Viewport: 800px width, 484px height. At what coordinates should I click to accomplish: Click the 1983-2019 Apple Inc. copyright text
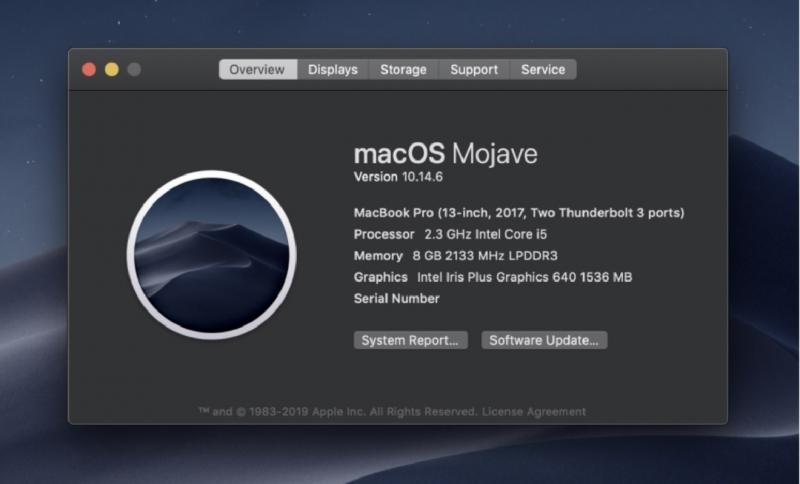pyautogui.click(x=338, y=412)
